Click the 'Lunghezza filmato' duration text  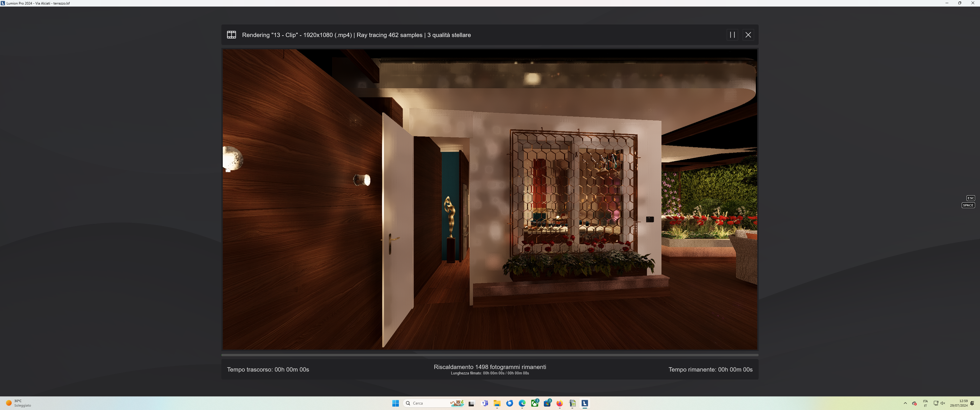[490, 373]
